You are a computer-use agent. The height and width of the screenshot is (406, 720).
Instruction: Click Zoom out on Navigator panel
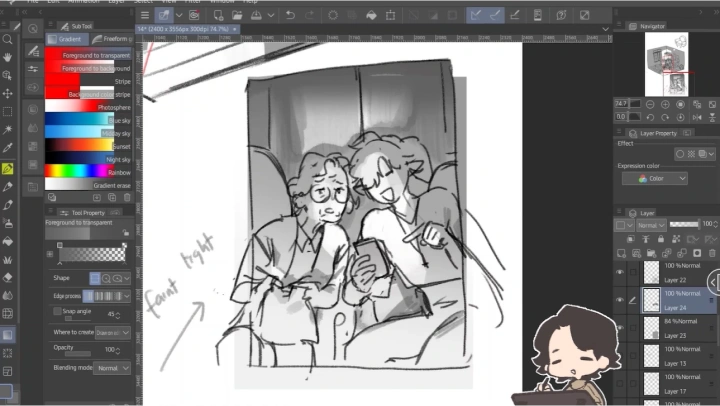[650, 104]
